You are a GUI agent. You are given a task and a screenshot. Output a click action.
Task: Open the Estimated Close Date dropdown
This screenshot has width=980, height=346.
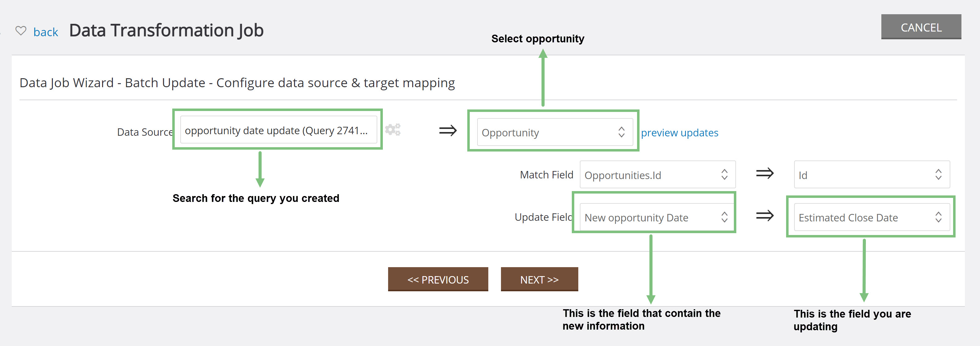872,217
